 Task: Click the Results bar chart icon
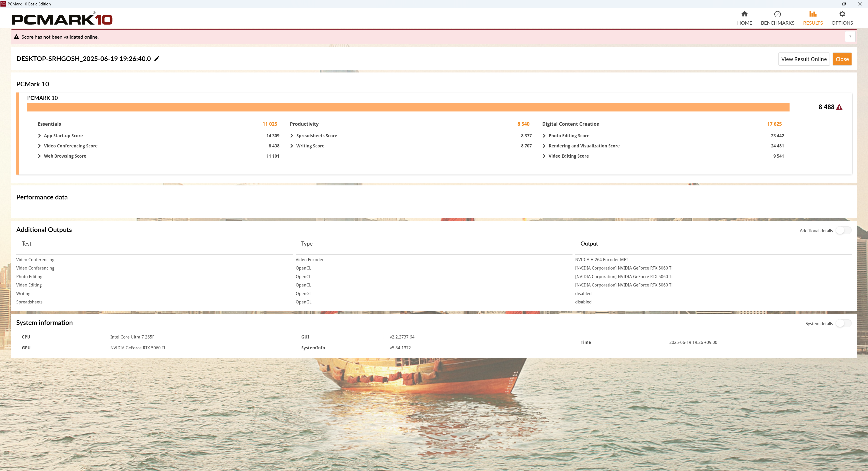point(813,14)
